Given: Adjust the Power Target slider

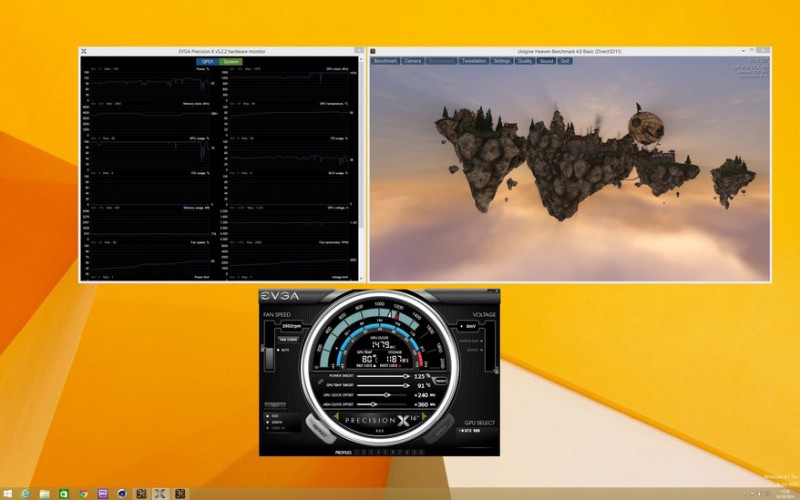Looking at the screenshot, I should [x=383, y=377].
